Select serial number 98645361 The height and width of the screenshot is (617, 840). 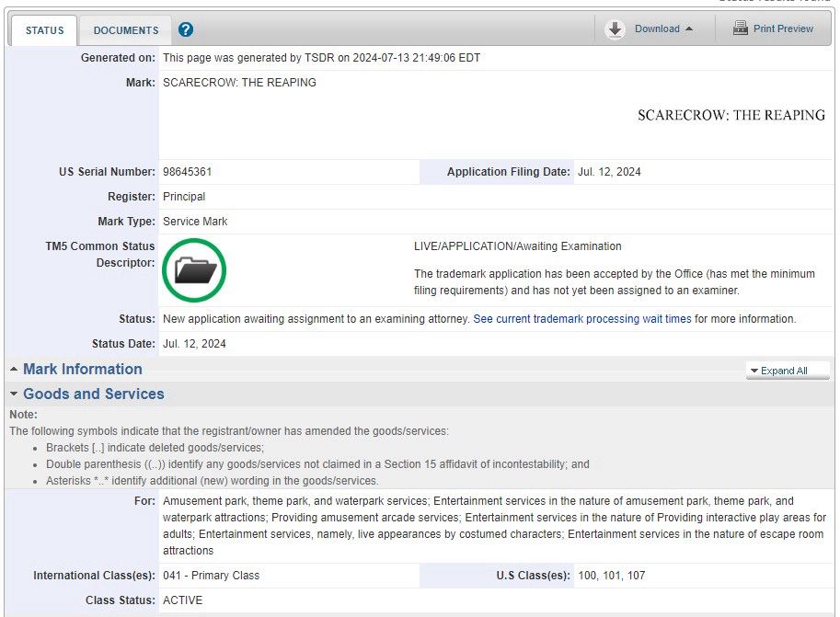point(188,172)
